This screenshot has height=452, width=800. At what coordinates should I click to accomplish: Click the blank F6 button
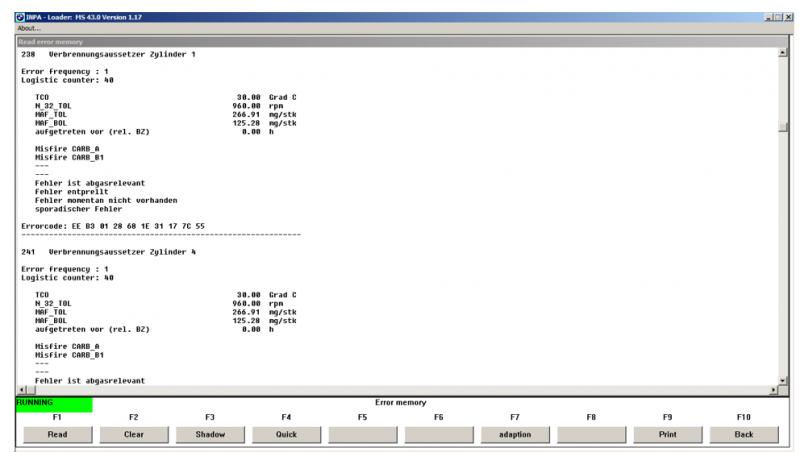point(439,435)
